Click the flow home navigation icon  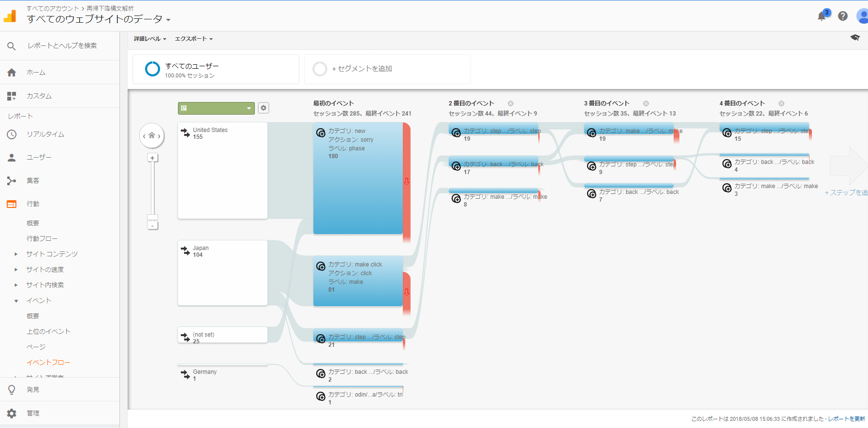[x=152, y=135]
